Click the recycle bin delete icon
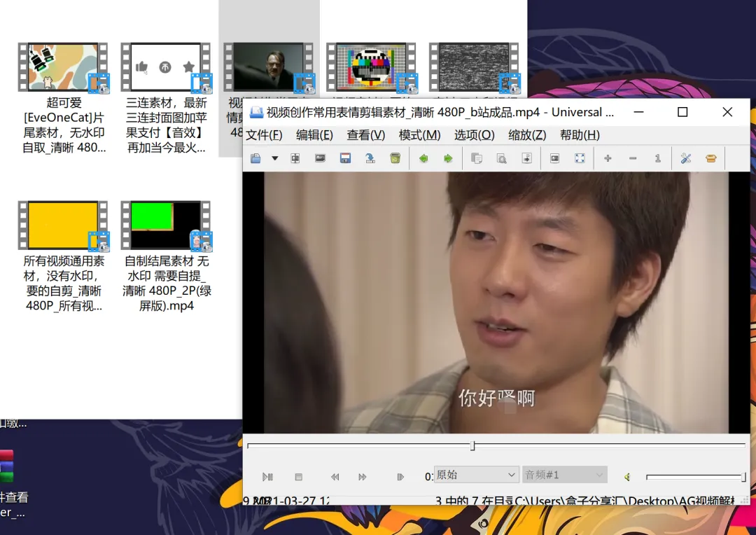This screenshot has width=756, height=535. pos(395,159)
